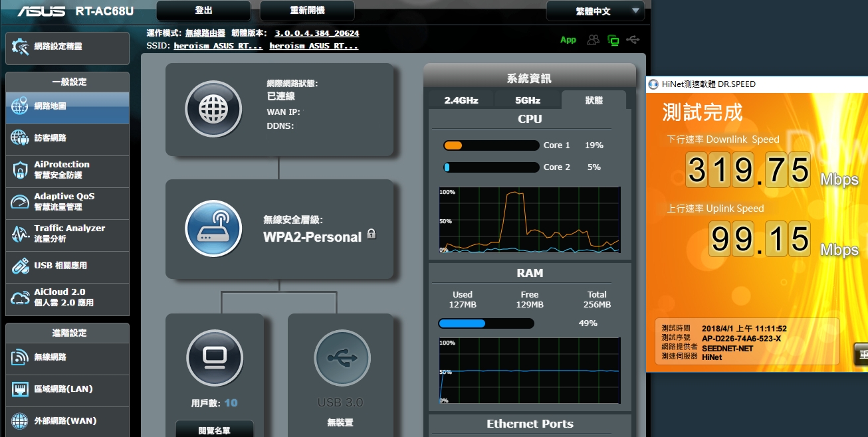Screen dimensions: 868x437
Task: Click the 登出 logout button
Action: pos(204,11)
